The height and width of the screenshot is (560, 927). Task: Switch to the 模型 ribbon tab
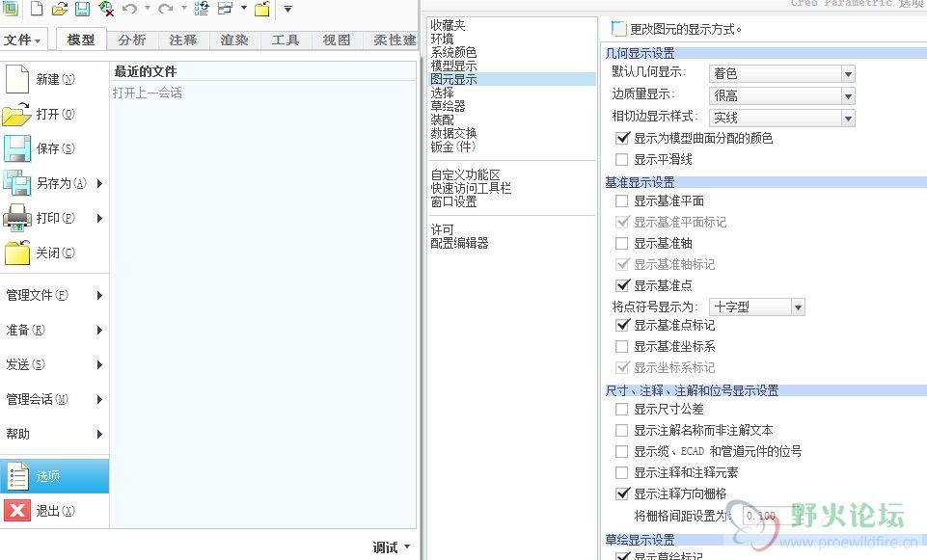point(81,40)
